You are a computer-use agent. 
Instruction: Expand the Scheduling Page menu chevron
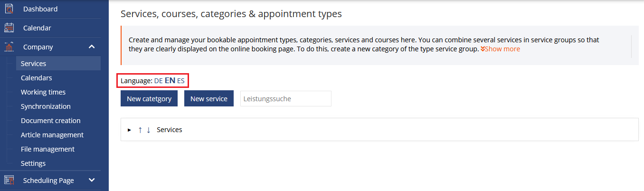tap(92, 180)
